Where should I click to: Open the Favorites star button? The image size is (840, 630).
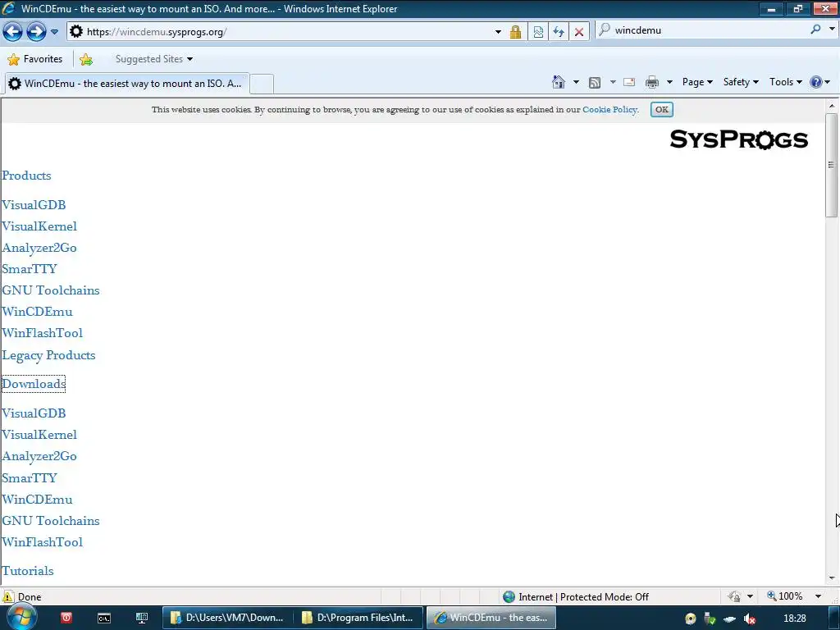click(x=34, y=59)
